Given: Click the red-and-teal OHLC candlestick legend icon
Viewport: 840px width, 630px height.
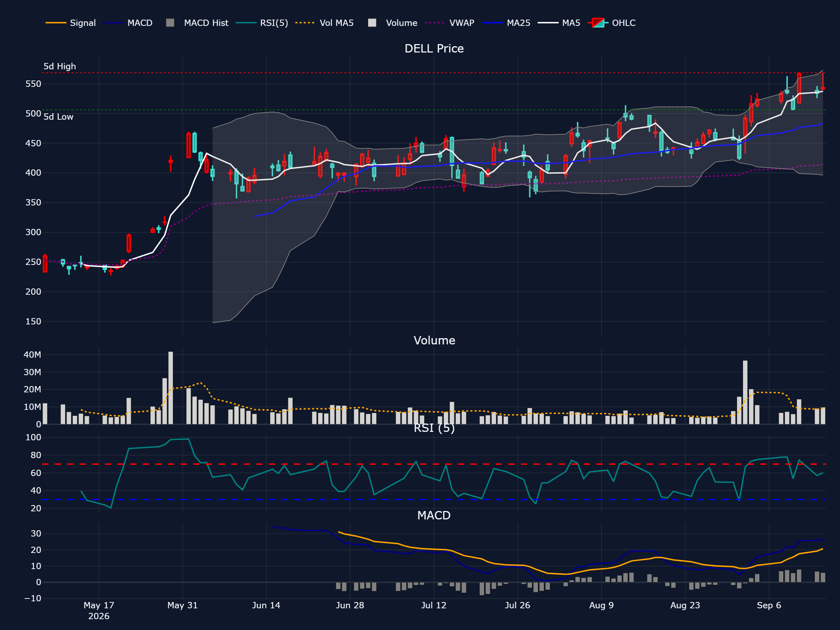Looking at the screenshot, I should pos(598,23).
